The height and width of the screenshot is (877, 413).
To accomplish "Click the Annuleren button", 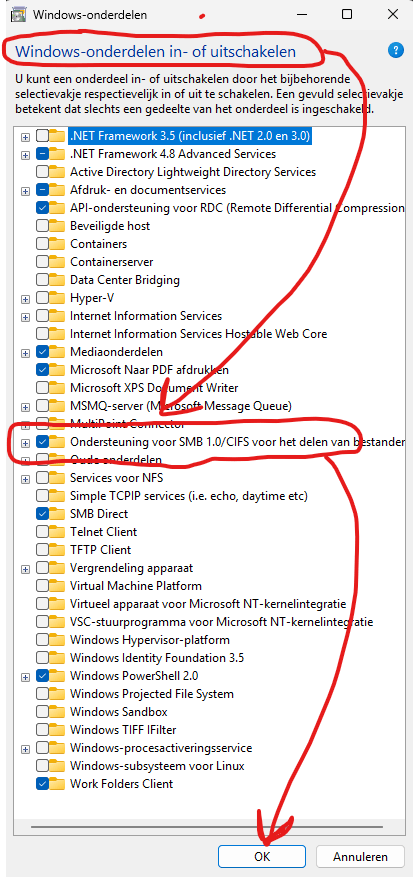I will [360, 856].
